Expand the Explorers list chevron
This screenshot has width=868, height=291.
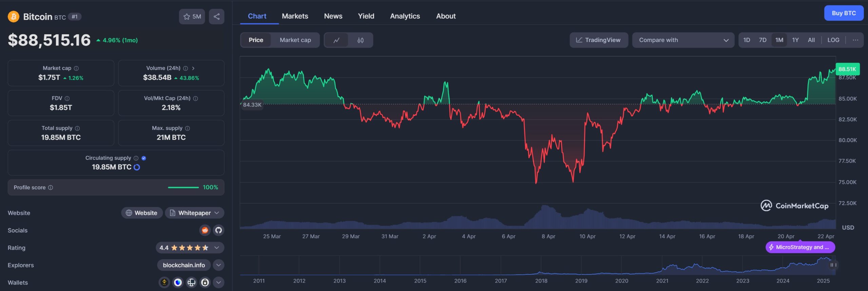pos(219,265)
